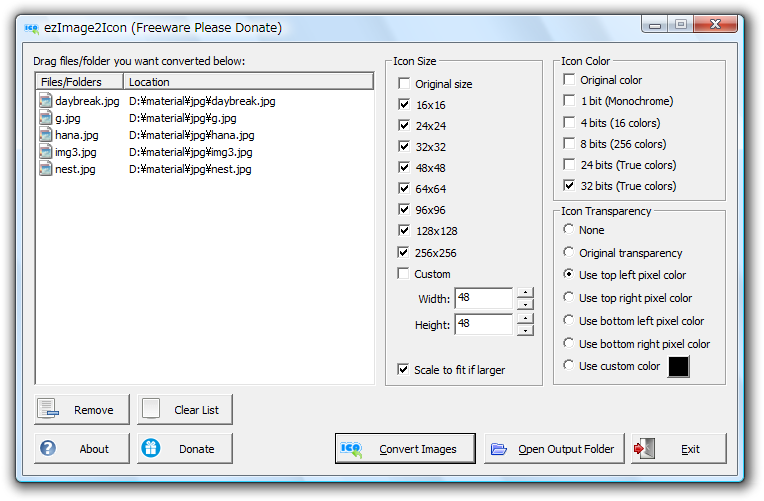Click the ezImage2Icon title bar icon

pos(31,27)
